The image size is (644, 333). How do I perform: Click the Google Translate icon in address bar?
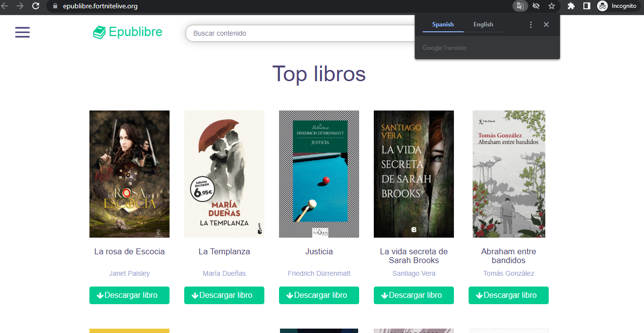(x=520, y=6)
